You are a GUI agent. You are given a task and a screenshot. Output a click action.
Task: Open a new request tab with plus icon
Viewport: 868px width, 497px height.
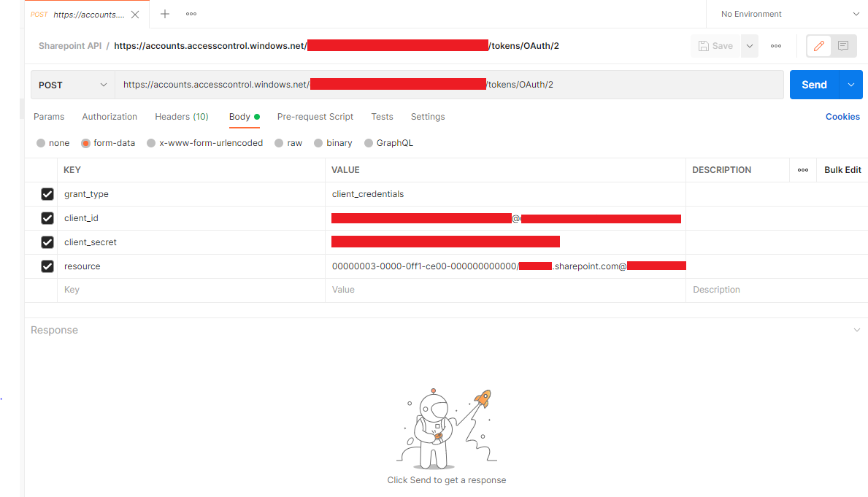coord(165,14)
